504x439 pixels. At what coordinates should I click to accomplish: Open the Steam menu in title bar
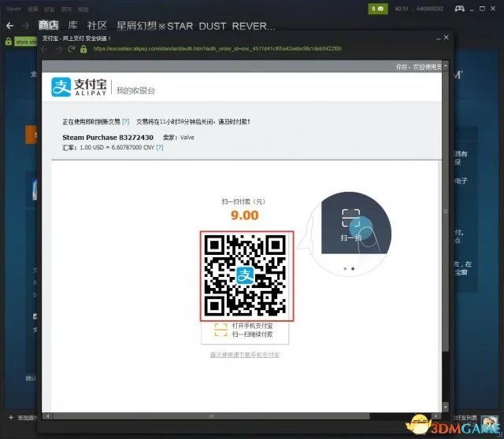(x=13, y=9)
